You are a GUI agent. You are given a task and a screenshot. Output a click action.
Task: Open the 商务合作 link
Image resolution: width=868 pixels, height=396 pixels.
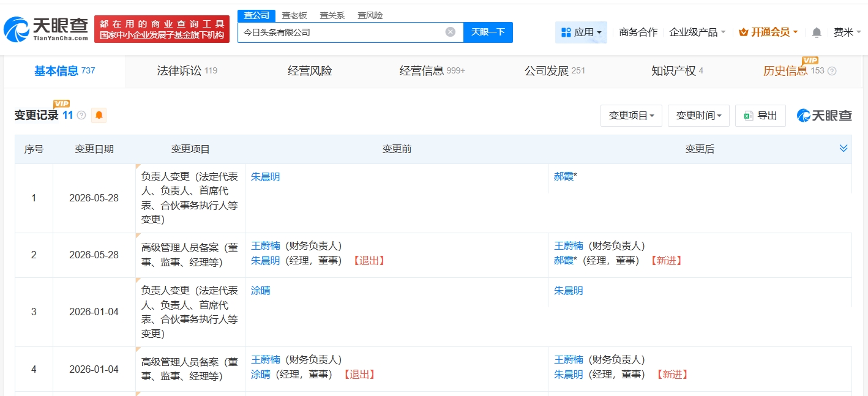[x=638, y=32]
